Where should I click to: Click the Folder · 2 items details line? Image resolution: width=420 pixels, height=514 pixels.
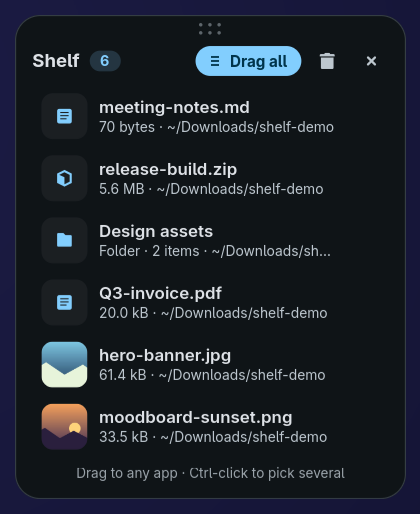(x=215, y=251)
